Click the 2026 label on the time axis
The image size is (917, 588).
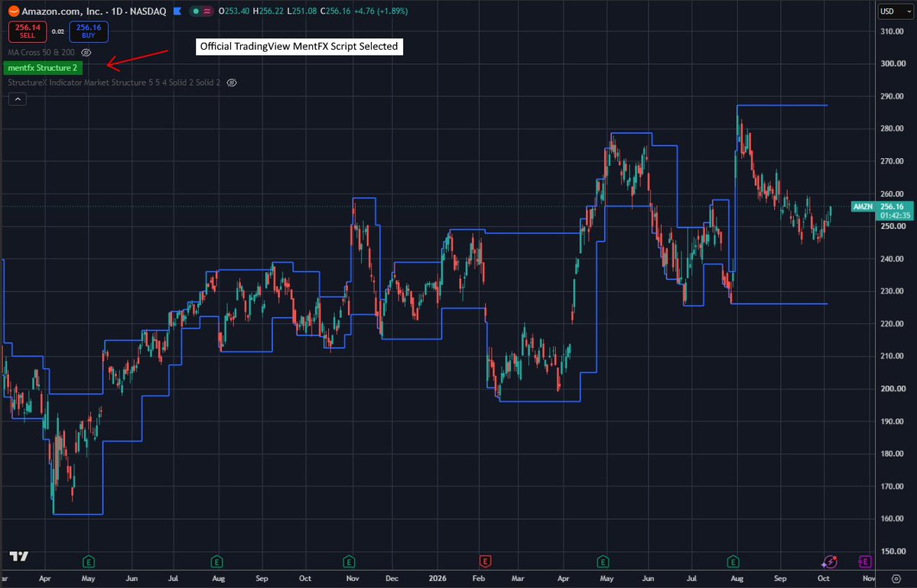437,579
